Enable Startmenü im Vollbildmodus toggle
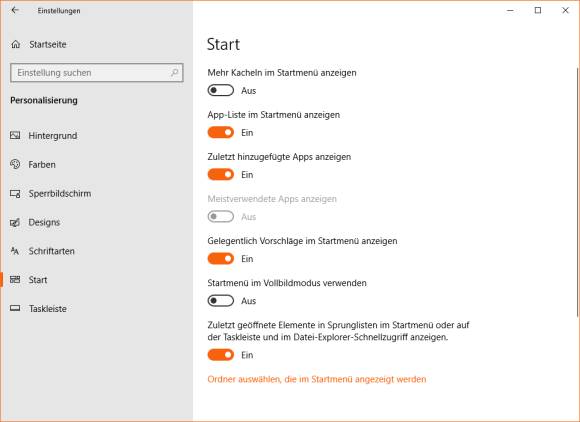The image size is (580, 422). point(220,301)
